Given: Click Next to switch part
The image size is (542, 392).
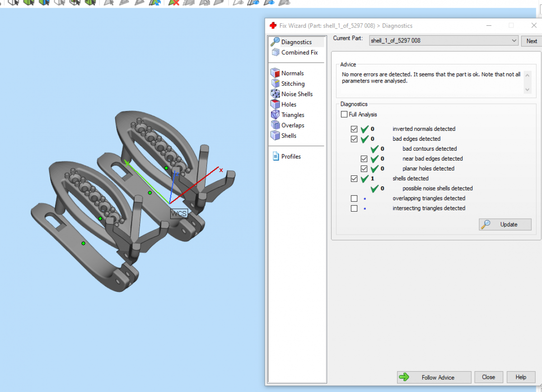Looking at the screenshot, I should click(531, 41).
